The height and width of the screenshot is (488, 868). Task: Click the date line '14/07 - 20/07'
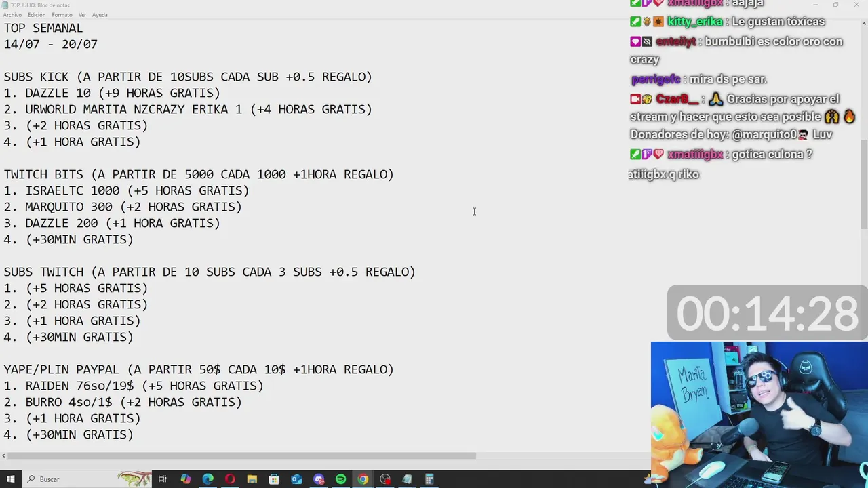pos(51,44)
